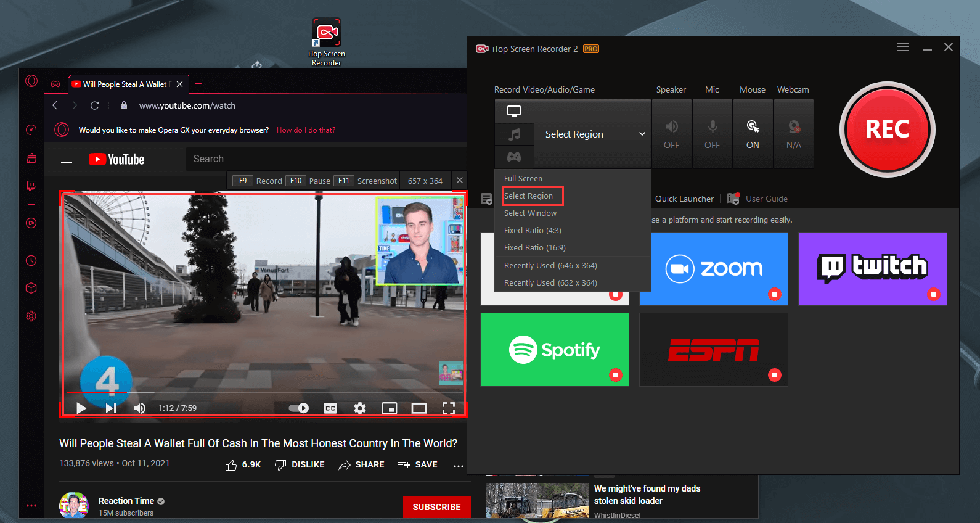This screenshot has width=980, height=523.
Task: Launch the ESPN quick launcher tile
Action: pyautogui.click(x=714, y=350)
